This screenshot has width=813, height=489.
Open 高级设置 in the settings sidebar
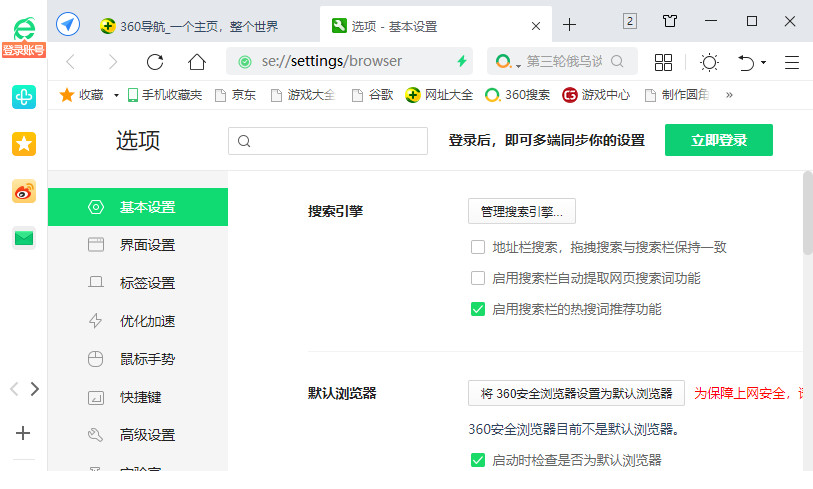click(x=138, y=435)
